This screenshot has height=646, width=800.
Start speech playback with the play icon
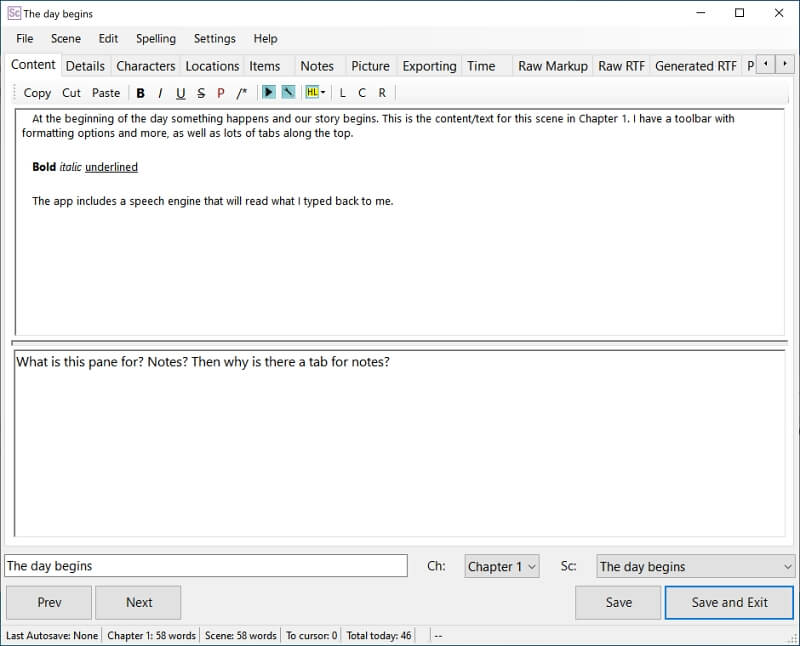click(268, 93)
